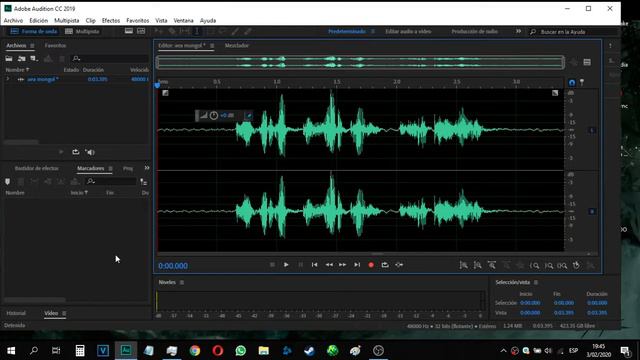The width and height of the screenshot is (640, 360).
Task: Open Selección/vista panel menu icon
Action: [x=536, y=282]
